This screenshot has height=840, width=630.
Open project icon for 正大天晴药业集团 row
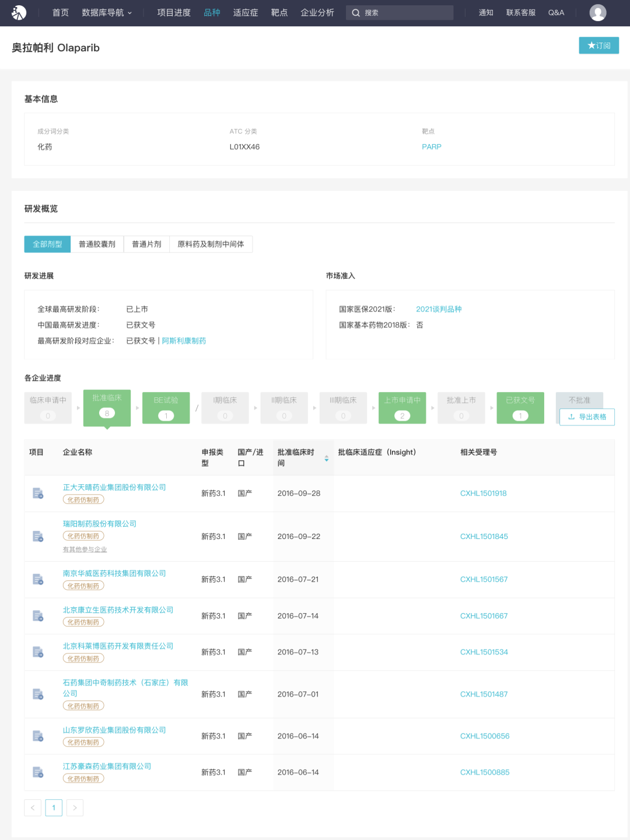pyautogui.click(x=38, y=494)
